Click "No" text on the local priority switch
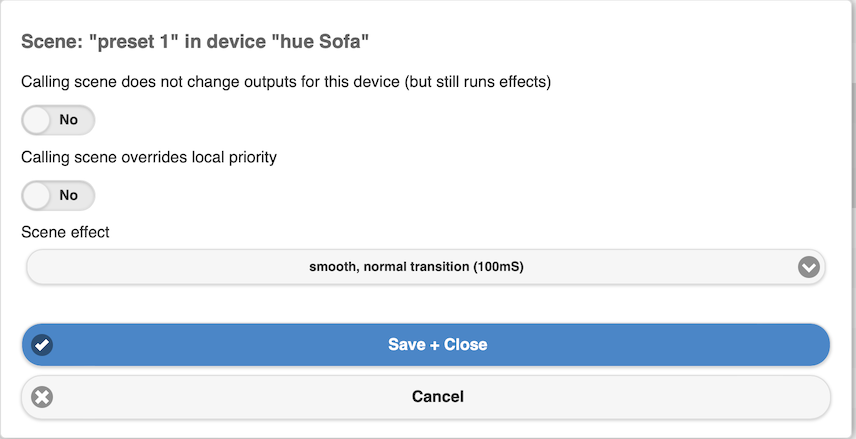 [x=68, y=195]
